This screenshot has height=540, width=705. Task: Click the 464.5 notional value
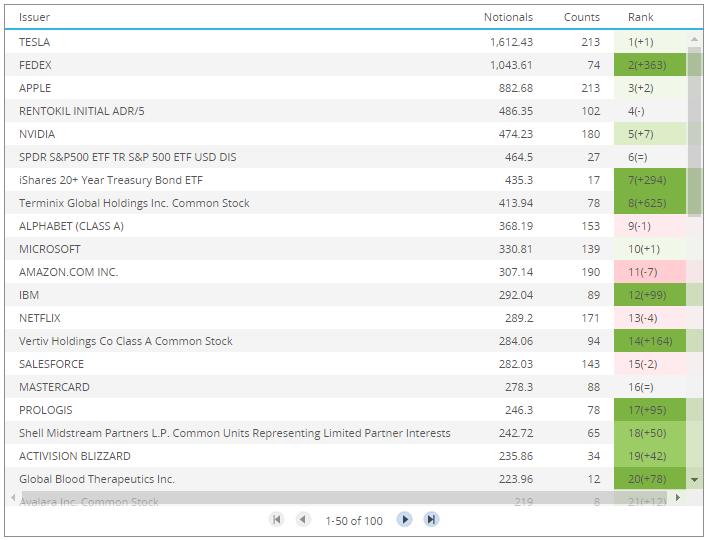pos(519,157)
